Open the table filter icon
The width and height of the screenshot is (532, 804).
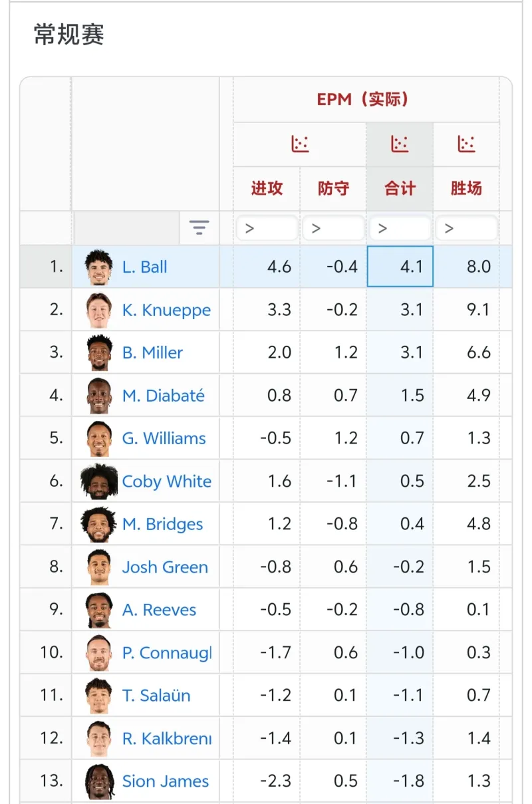200,227
